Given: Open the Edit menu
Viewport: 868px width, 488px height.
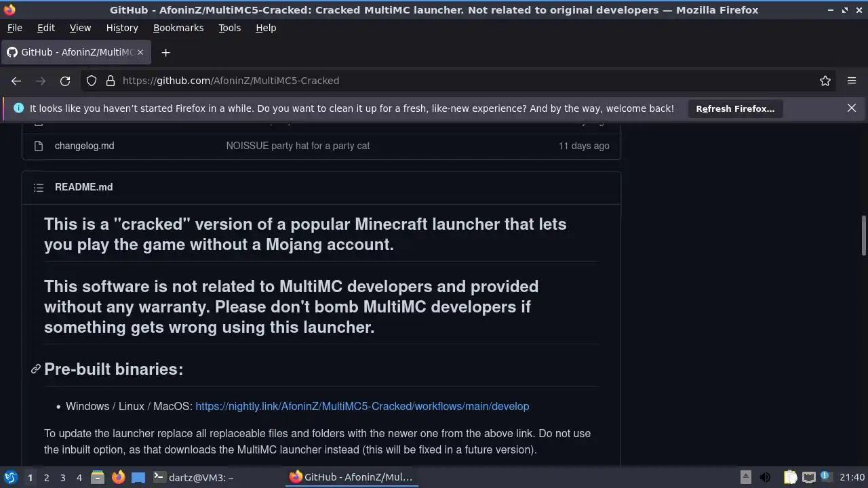Looking at the screenshot, I should pyautogui.click(x=46, y=28).
